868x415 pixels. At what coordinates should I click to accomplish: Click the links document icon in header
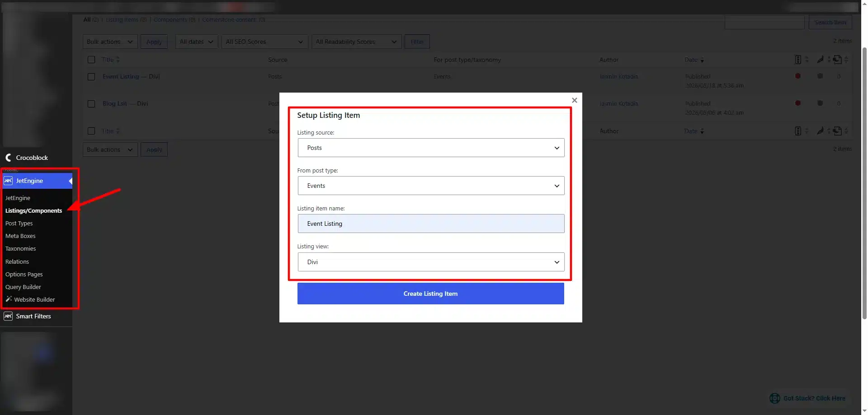(837, 60)
